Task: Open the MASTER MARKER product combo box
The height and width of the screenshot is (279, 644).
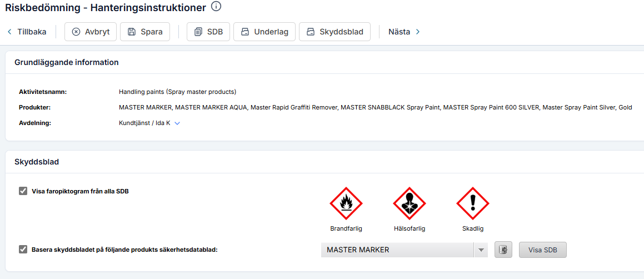Action: click(404, 250)
